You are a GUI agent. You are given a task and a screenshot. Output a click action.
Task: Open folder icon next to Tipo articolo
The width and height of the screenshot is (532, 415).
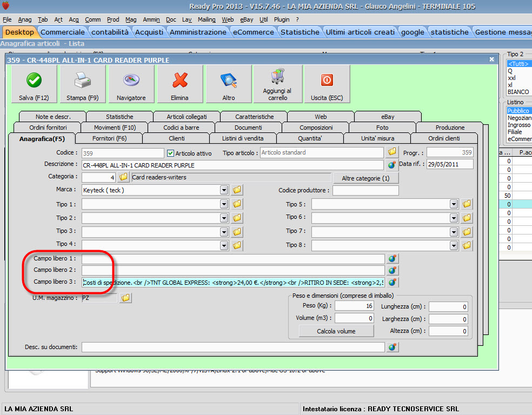392,152
